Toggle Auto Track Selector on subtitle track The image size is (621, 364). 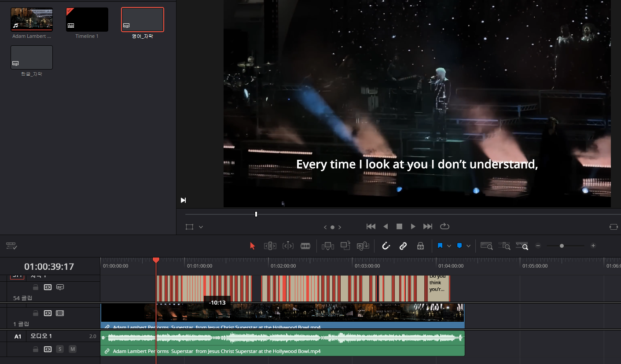click(x=48, y=287)
